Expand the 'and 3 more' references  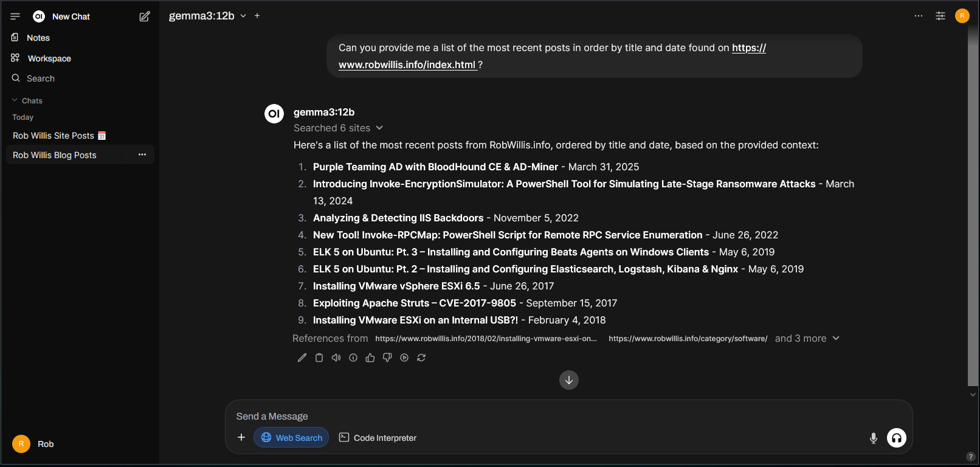tap(807, 338)
